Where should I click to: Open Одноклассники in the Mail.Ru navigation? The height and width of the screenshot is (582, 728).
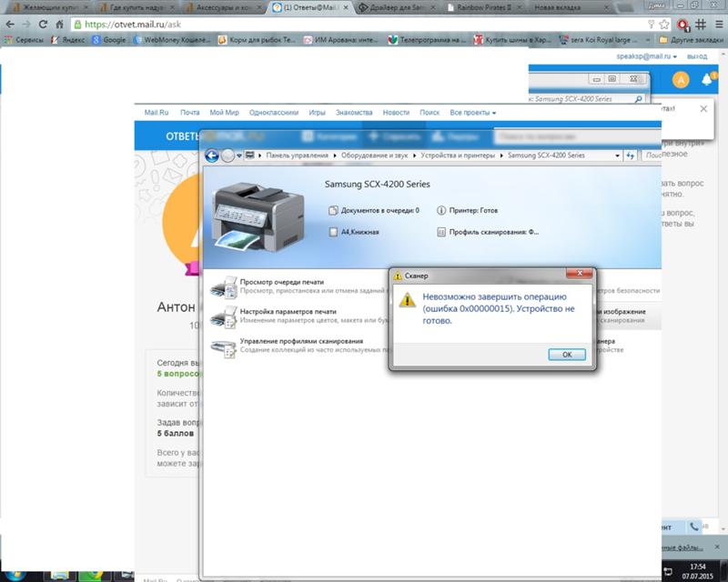click(x=274, y=113)
